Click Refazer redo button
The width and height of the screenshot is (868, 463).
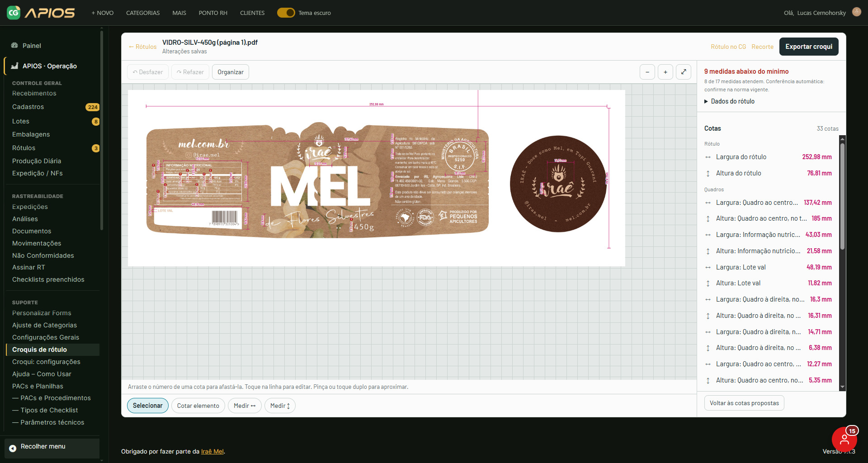click(190, 72)
